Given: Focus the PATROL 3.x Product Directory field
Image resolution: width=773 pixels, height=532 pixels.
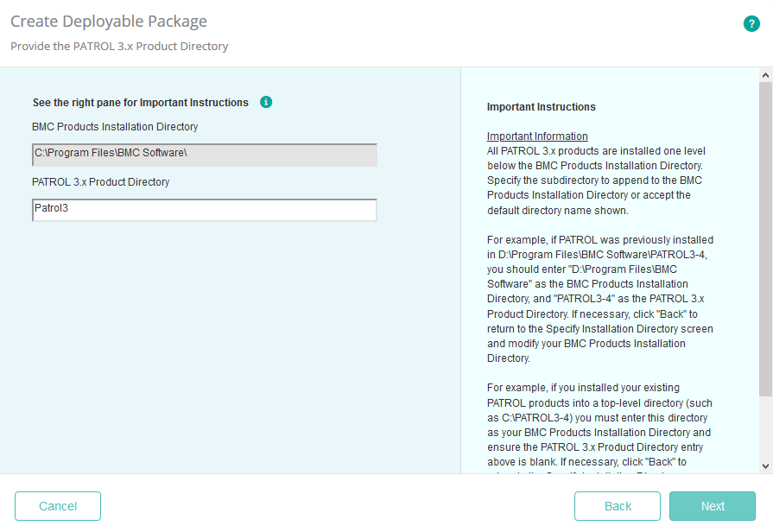Looking at the screenshot, I should point(204,210).
